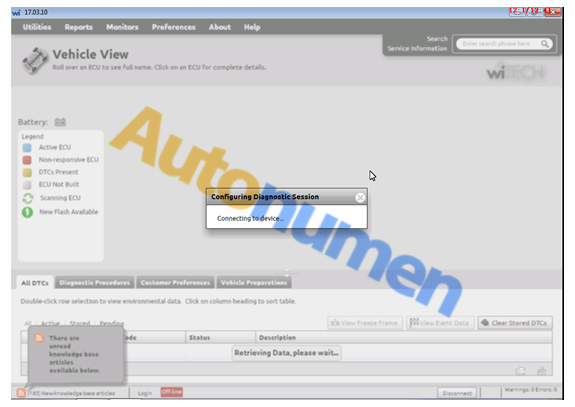The height and width of the screenshot is (407, 575).
Task: Select the All DTCs tab
Action: pos(35,283)
